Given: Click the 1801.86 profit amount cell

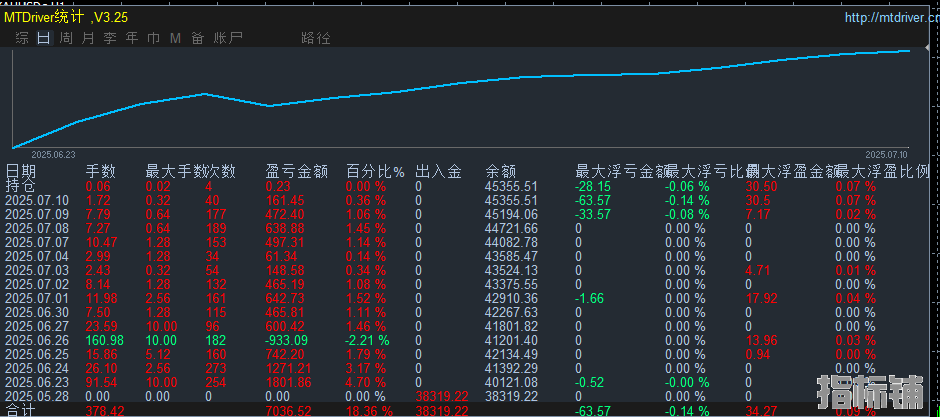Looking at the screenshot, I should click(285, 382).
